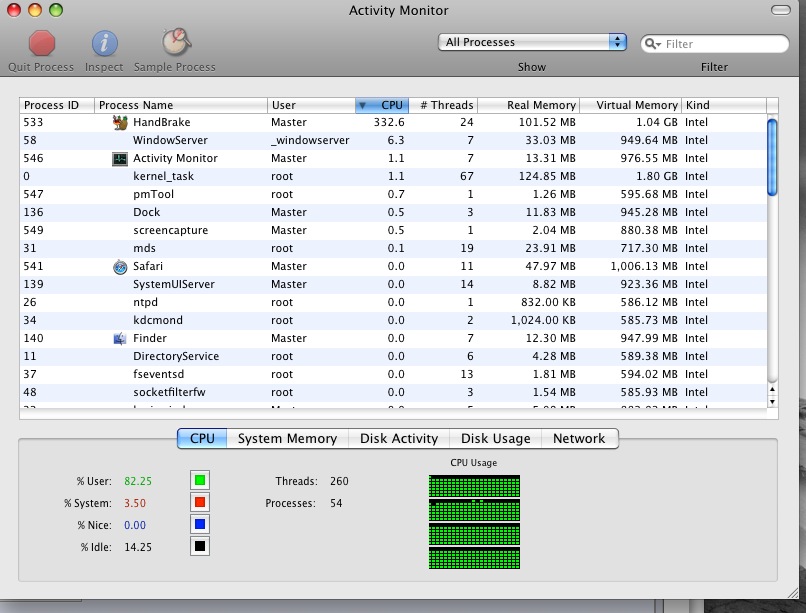Select the kdcmond process row
The image size is (806, 613).
pyautogui.click(x=393, y=320)
